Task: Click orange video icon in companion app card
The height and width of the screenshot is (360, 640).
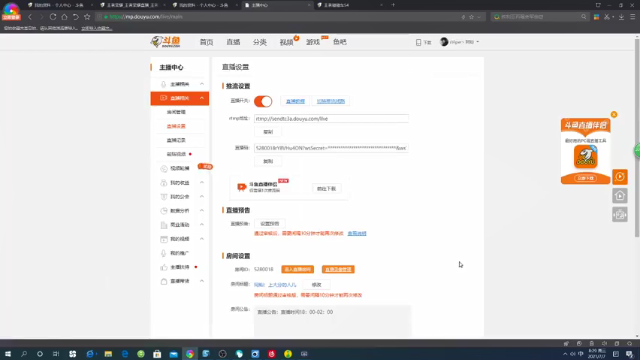Action: [242, 187]
